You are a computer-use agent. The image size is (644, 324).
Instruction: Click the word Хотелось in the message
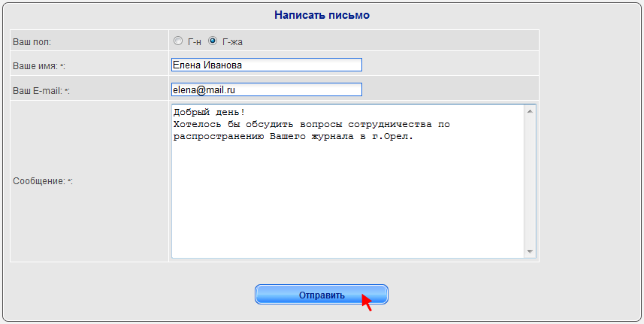tap(197, 125)
